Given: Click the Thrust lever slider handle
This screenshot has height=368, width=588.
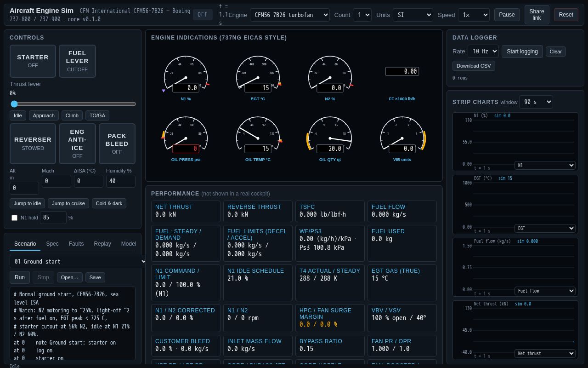Looking at the screenshot, I should pyautogui.click(x=14, y=104).
